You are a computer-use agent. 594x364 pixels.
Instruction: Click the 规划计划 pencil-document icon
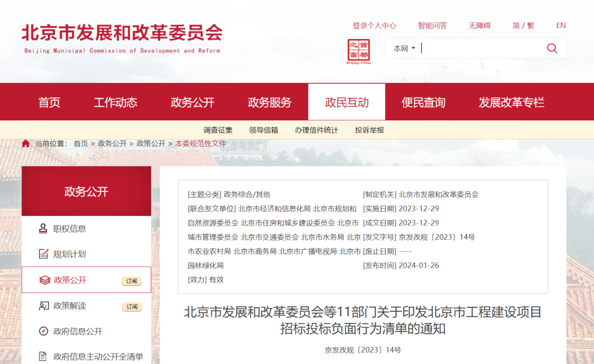(x=44, y=254)
